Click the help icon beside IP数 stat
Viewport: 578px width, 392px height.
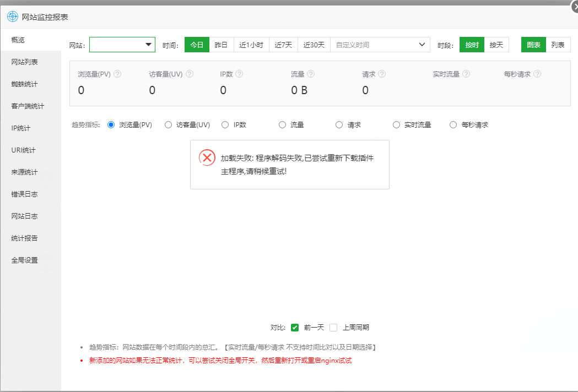click(239, 74)
